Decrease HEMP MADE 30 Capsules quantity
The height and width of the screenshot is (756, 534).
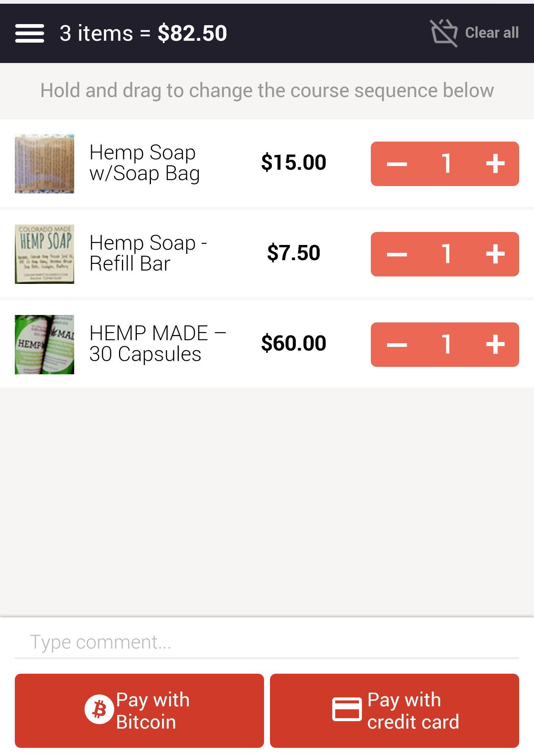(397, 344)
